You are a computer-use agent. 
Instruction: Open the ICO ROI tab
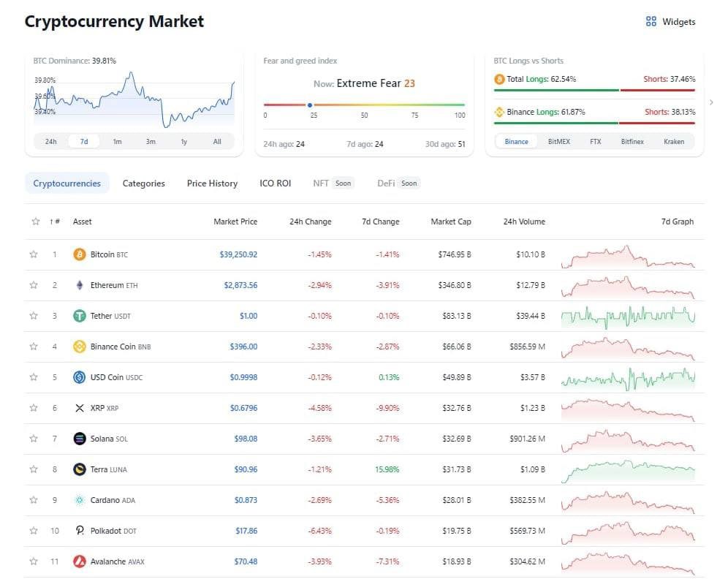click(276, 183)
